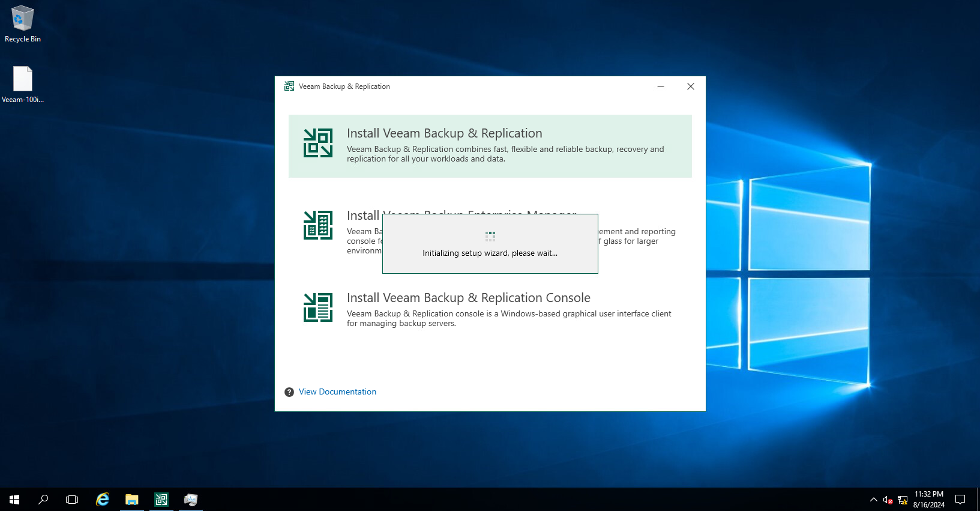Switch to Veeam setup taskbar button
This screenshot has height=511, width=980.
point(161,500)
